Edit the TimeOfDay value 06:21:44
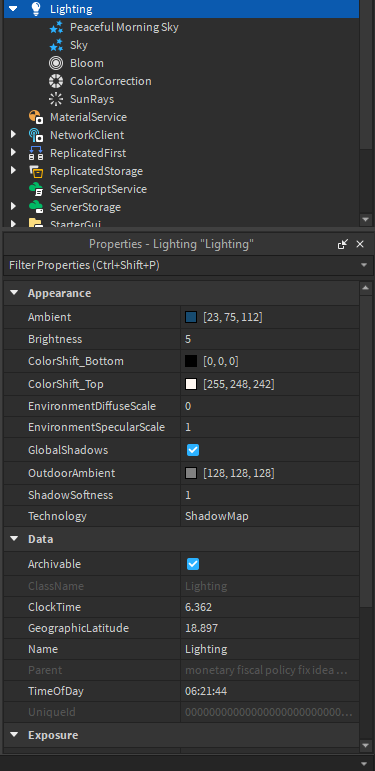The height and width of the screenshot is (771, 375). click(x=269, y=691)
